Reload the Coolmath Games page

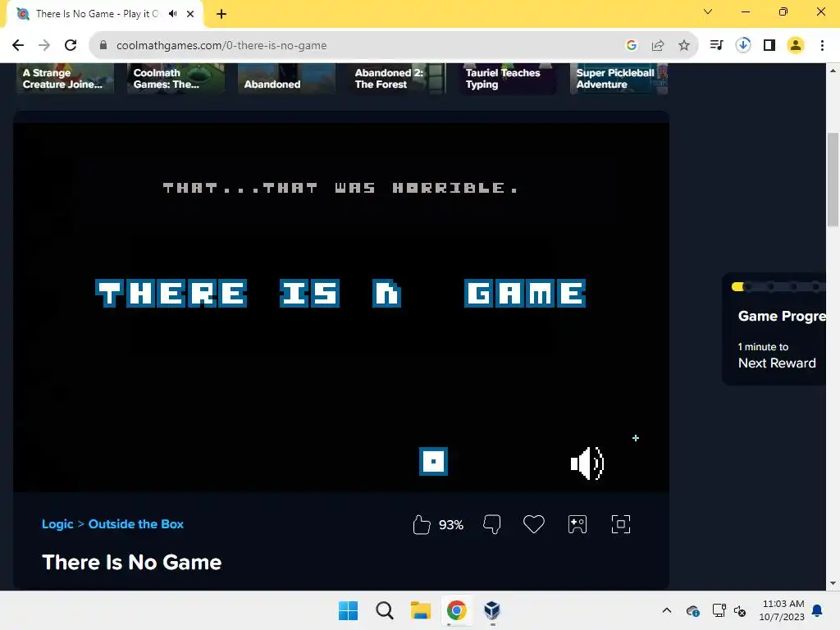tap(71, 46)
